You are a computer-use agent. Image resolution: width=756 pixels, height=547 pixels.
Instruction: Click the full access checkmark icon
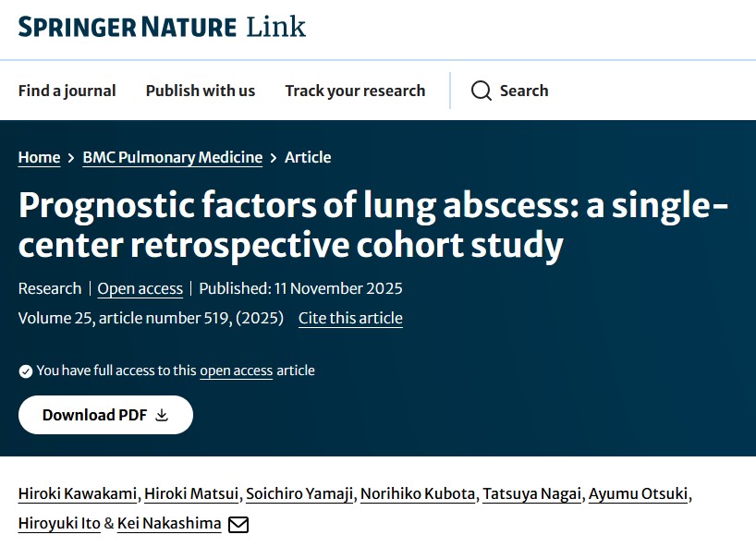click(26, 371)
